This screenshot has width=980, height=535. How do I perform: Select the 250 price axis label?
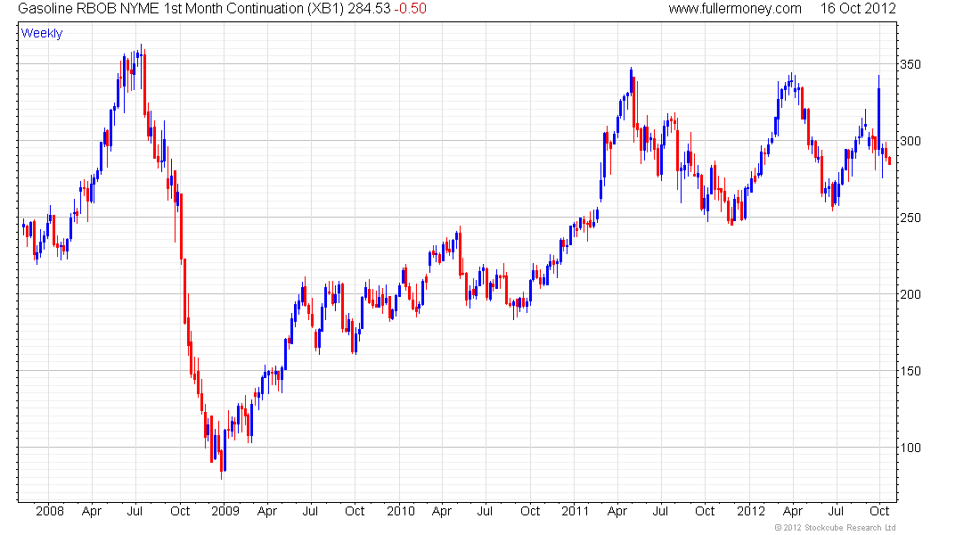(x=910, y=218)
